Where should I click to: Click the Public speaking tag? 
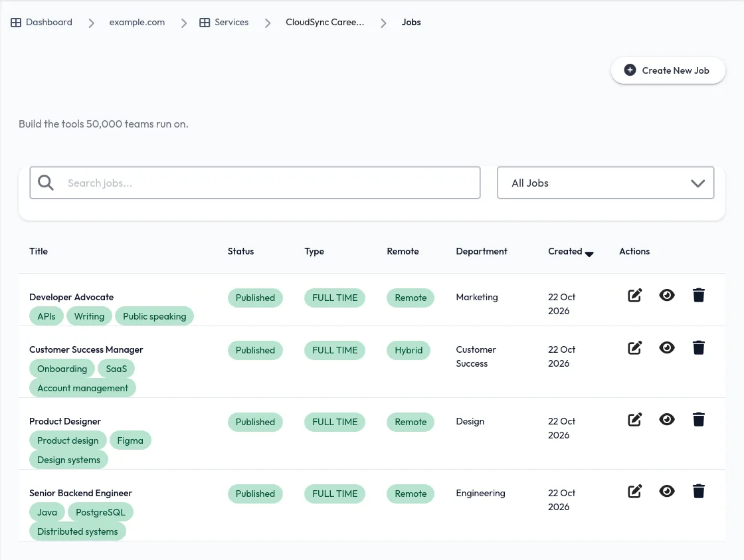point(154,316)
